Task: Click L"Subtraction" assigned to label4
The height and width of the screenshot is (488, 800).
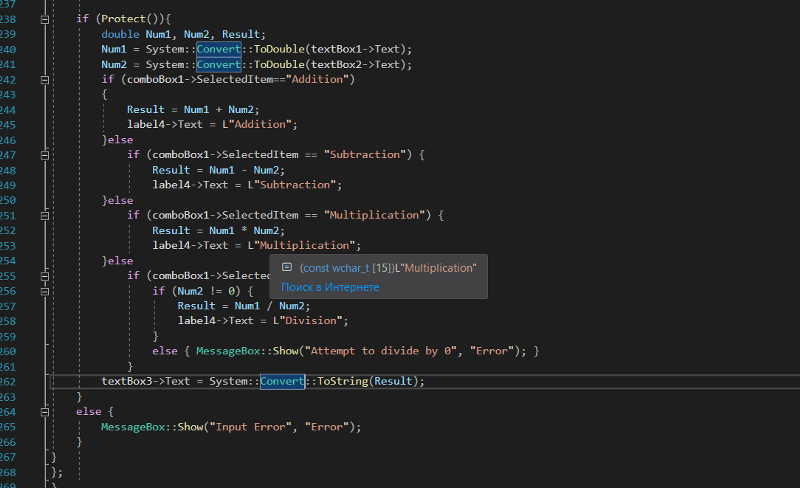Action: [x=292, y=185]
